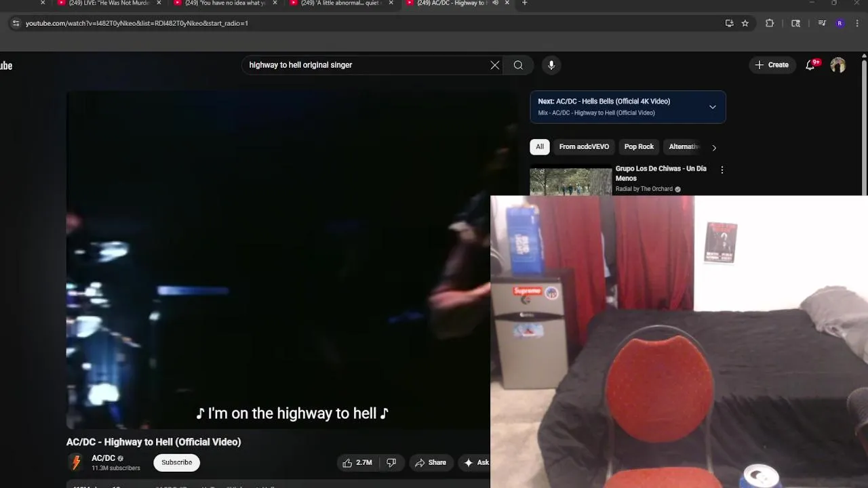Run search with magnifying glass button
The width and height of the screenshot is (868, 488).
pos(518,65)
